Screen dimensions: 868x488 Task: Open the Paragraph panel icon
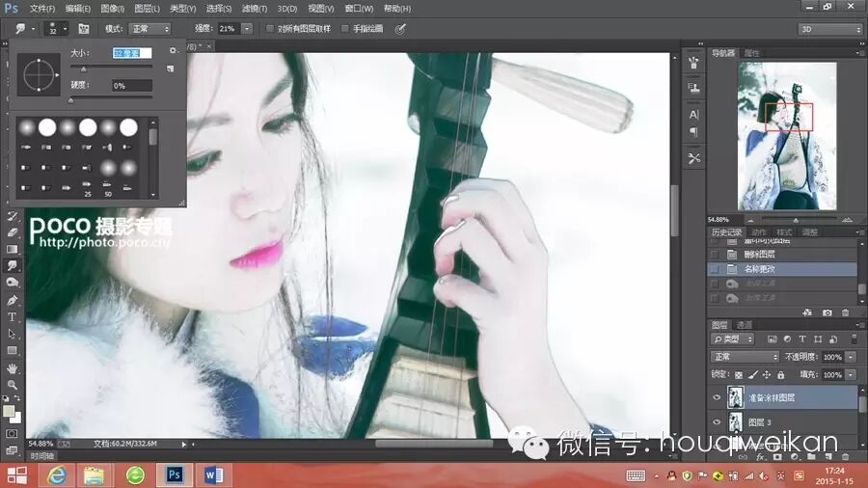coord(693,132)
